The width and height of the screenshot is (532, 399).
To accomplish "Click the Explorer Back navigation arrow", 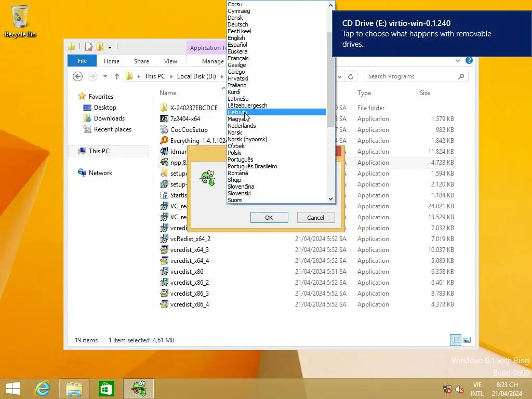I will pos(78,76).
